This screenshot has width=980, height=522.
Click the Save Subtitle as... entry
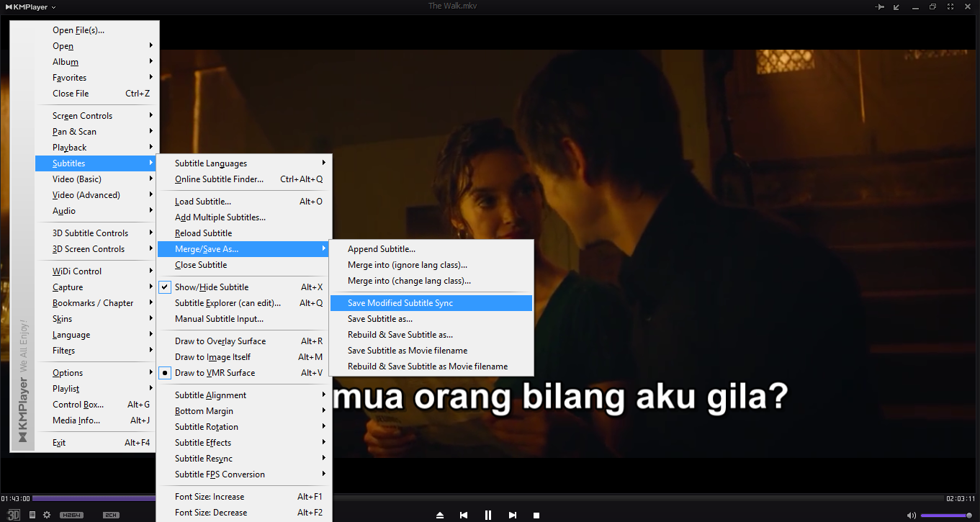coord(431,319)
